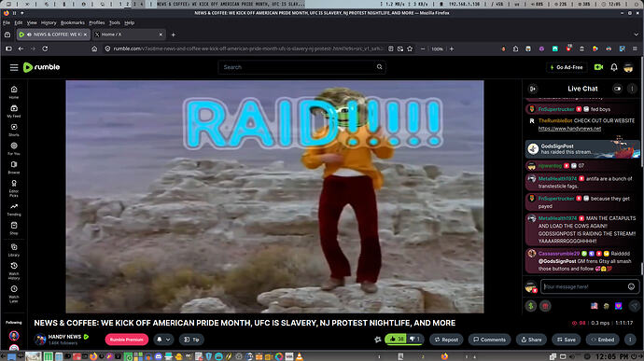
Task: Dislike the video with thumbs down
Action: pos(414,340)
